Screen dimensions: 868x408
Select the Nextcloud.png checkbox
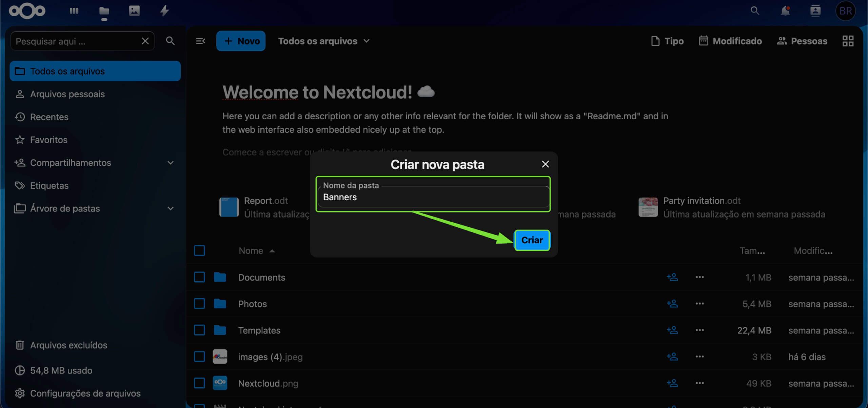coord(199,383)
